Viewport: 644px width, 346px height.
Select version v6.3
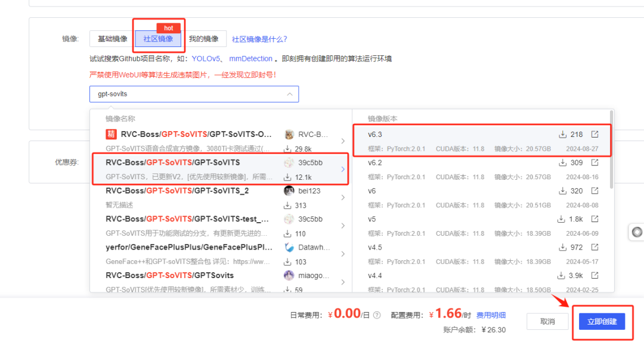(x=482, y=141)
